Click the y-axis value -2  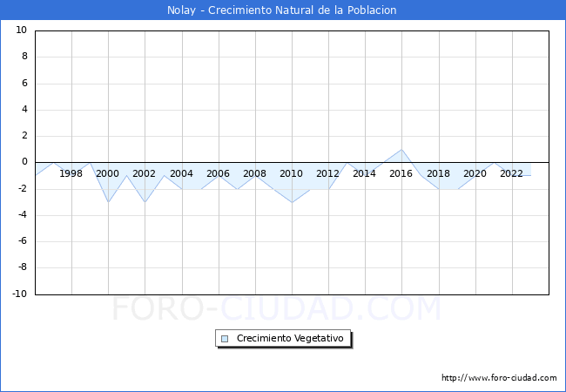pyautogui.click(x=23, y=188)
